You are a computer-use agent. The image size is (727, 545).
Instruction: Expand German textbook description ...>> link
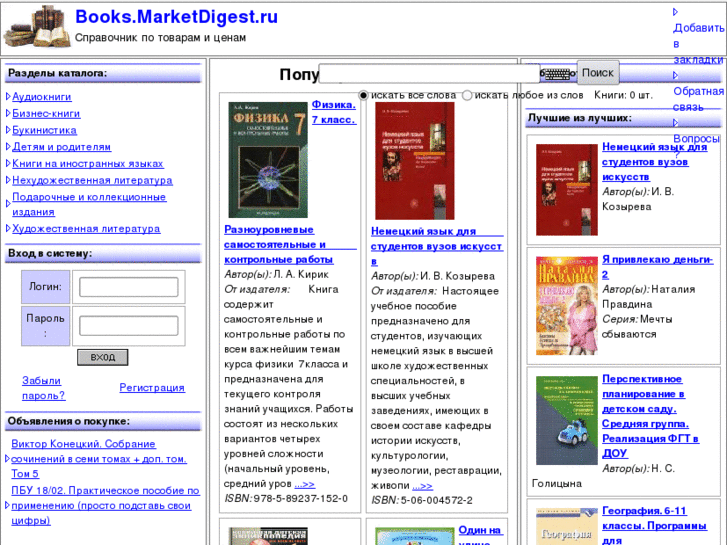point(422,486)
